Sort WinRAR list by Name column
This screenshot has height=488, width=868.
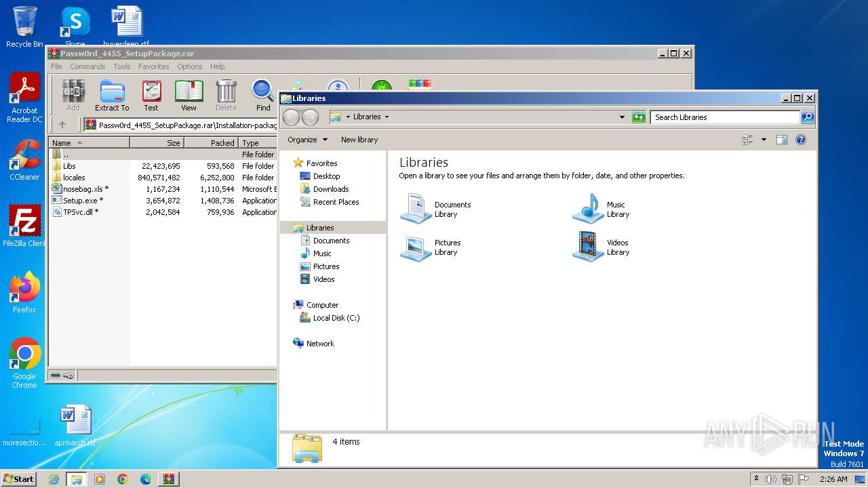pyautogui.click(x=89, y=143)
